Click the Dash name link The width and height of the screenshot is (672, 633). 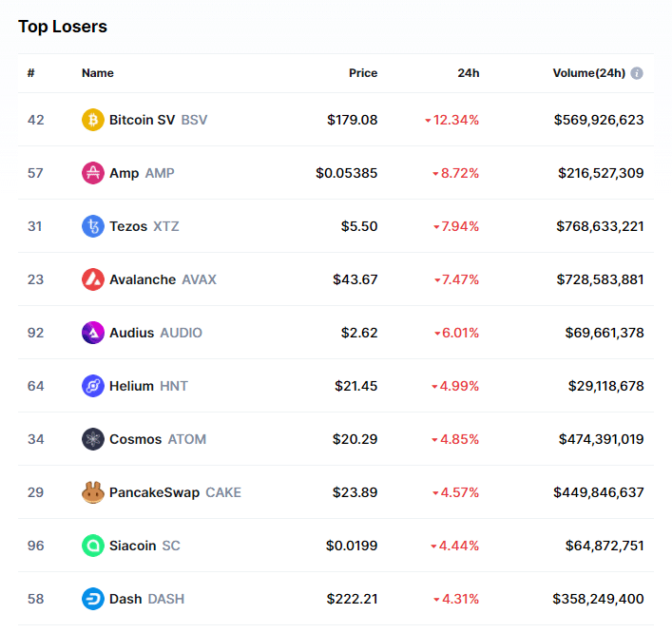pyautogui.click(x=125, y=599)
